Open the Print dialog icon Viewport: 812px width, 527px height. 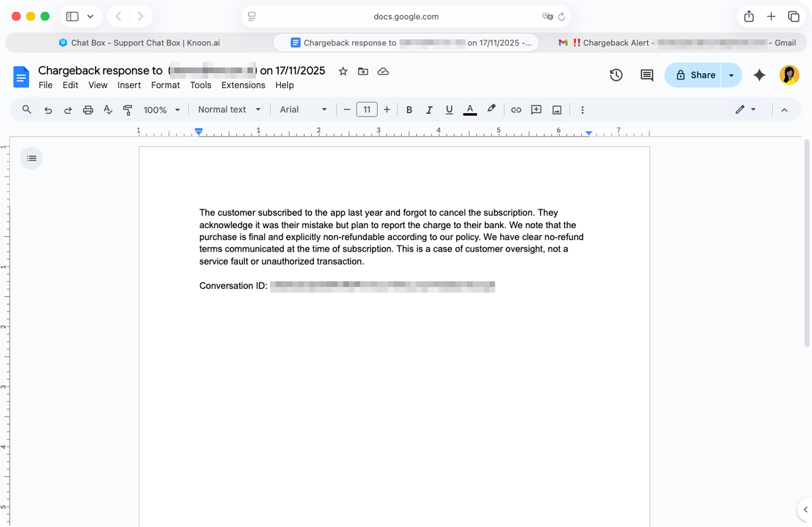(x=88, y=109)
